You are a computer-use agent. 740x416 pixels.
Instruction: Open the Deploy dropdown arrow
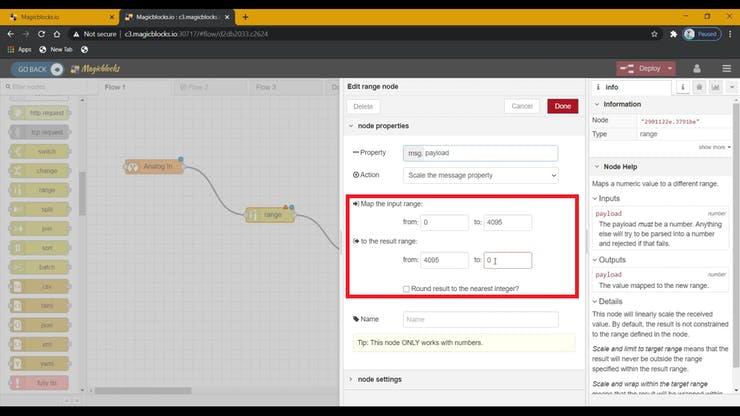point(669,68)
